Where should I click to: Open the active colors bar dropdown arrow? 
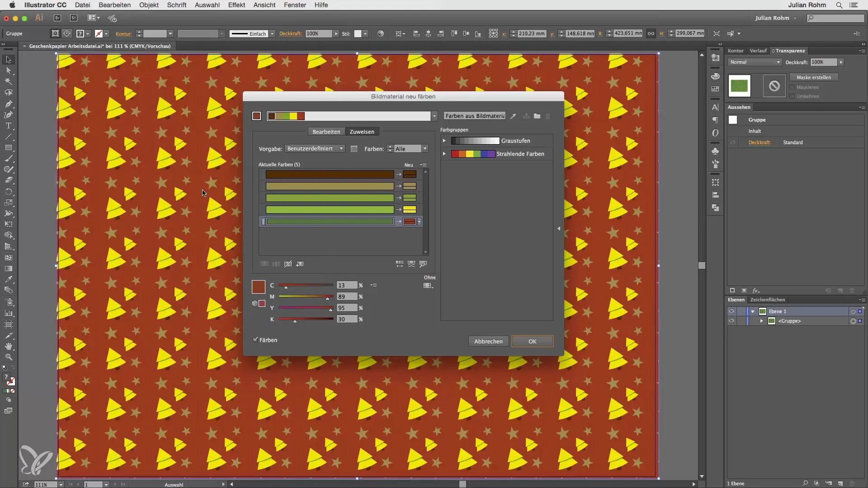(x=434, y=116)
